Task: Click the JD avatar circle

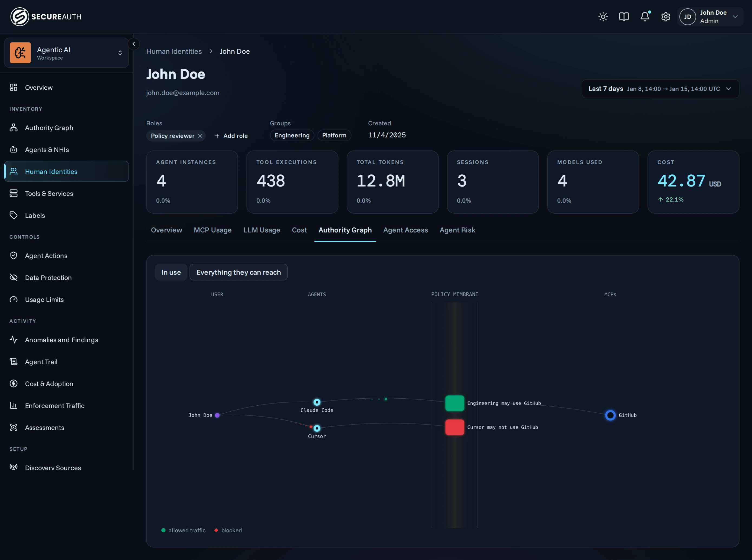Action: coord(688,17)
